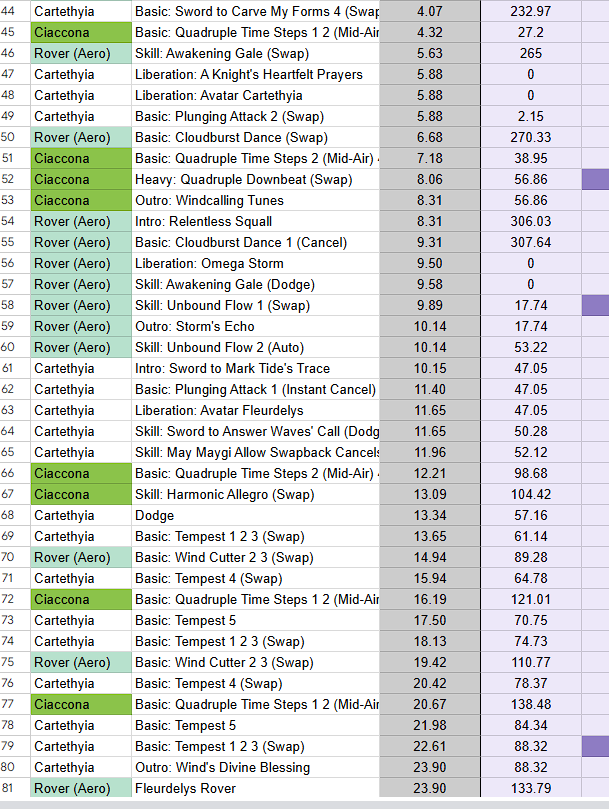Screen dimensions: 609x812
Task: Select "Skill: Unbound Flow 1 (Swap)" cell
Action: [256, 305]
